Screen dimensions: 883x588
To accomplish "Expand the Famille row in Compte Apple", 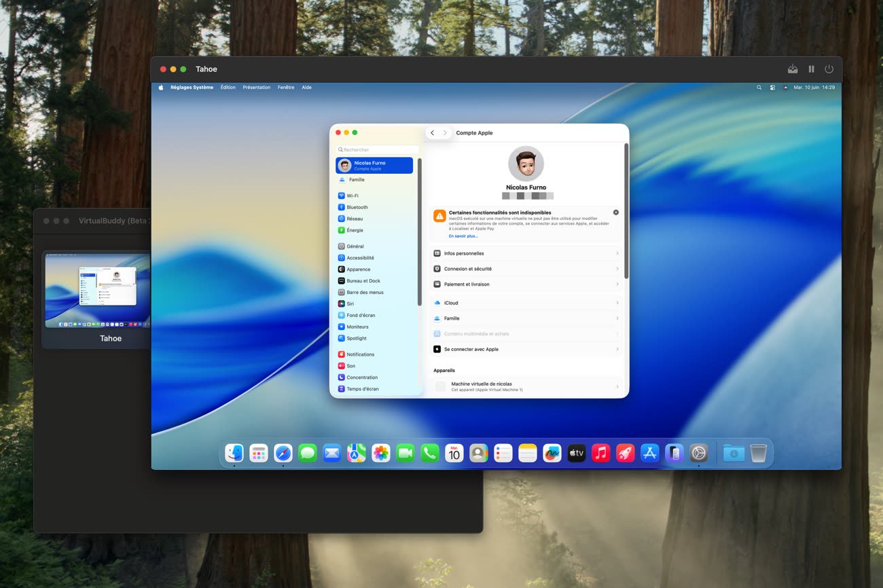I will coord(526,318).
